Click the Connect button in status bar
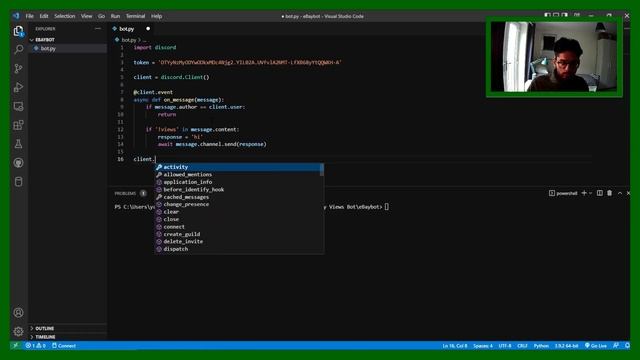This screenshot has width=640, height=360. tap(64, 346)
